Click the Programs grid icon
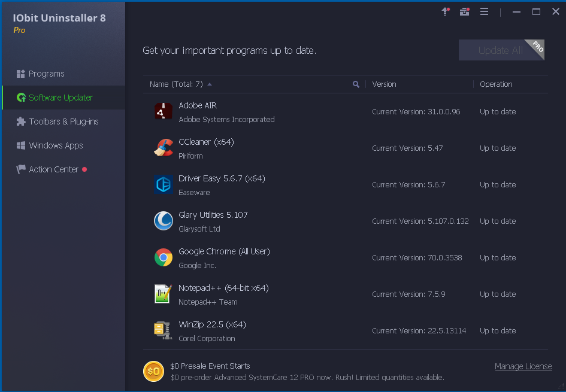566x392 pixels. point(20,74)
